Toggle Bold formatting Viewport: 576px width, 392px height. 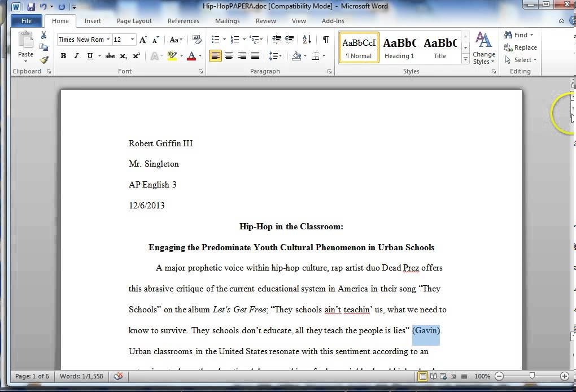[64, 56]
